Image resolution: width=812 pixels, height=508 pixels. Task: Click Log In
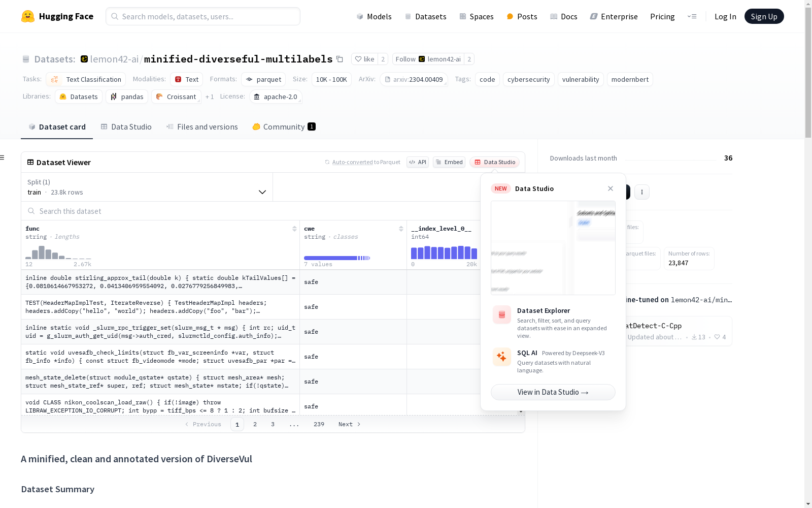pyautogui.click(x=725, y=16)
